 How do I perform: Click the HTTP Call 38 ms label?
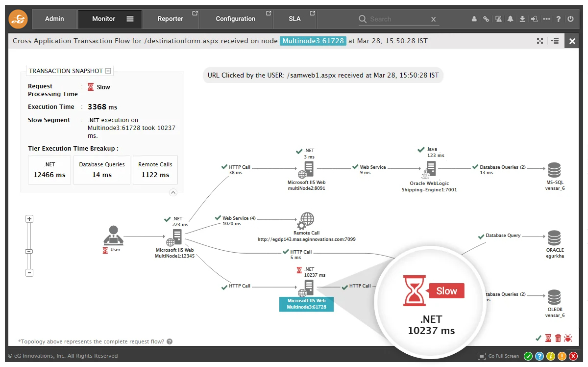(240, 170)
